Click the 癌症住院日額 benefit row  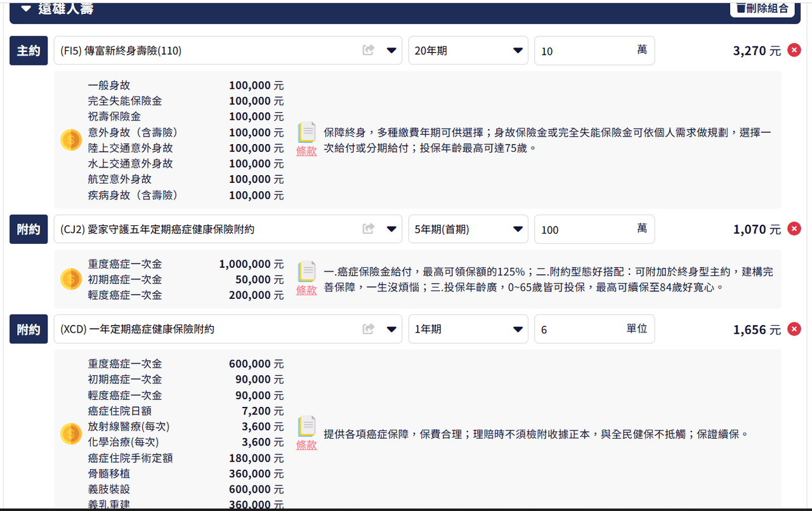click(186, 411)
